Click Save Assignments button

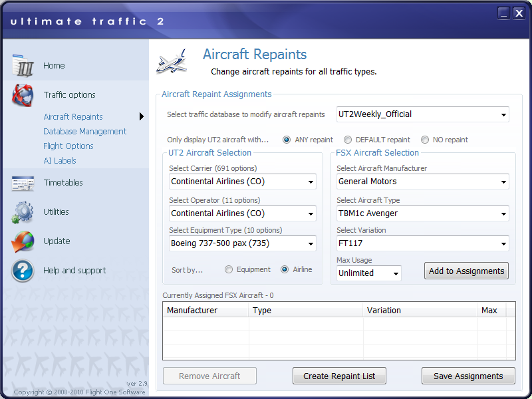468,376
